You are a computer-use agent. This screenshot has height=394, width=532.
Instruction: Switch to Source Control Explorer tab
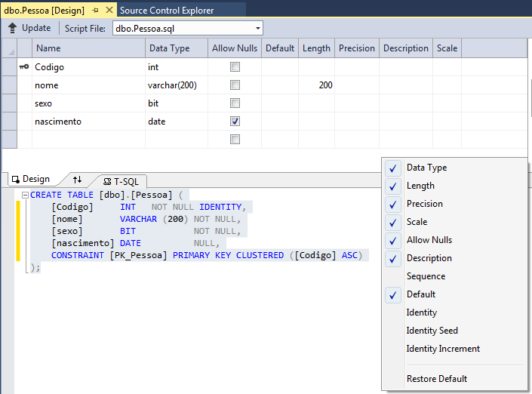click(x=166, y=11)
